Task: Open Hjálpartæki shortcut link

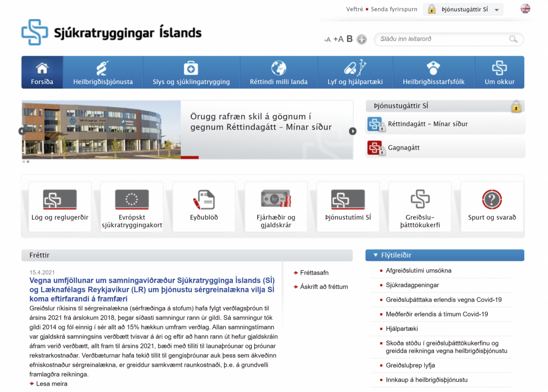Action: pyautogui.click(x=402, y=329)
